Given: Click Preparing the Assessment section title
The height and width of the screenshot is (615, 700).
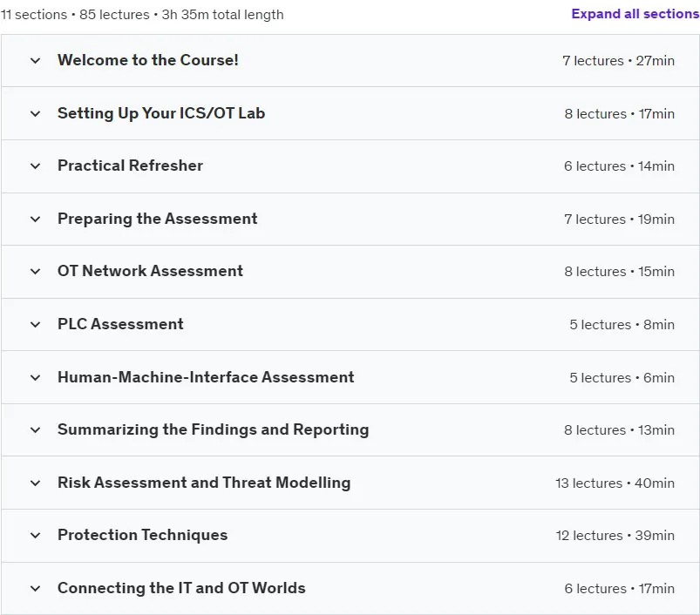Looking at the screenshot, I should [x=158, y=219].
